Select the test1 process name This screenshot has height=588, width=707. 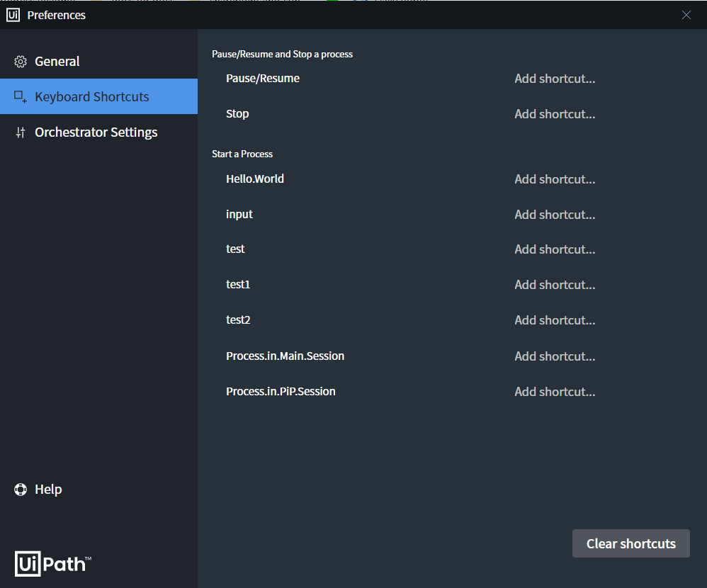(237, 285)
